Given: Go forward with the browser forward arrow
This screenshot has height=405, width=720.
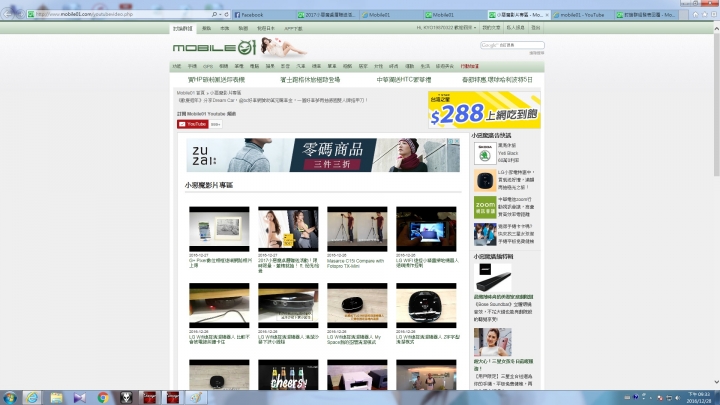Looking at the screenshot, I should [20, 14].
